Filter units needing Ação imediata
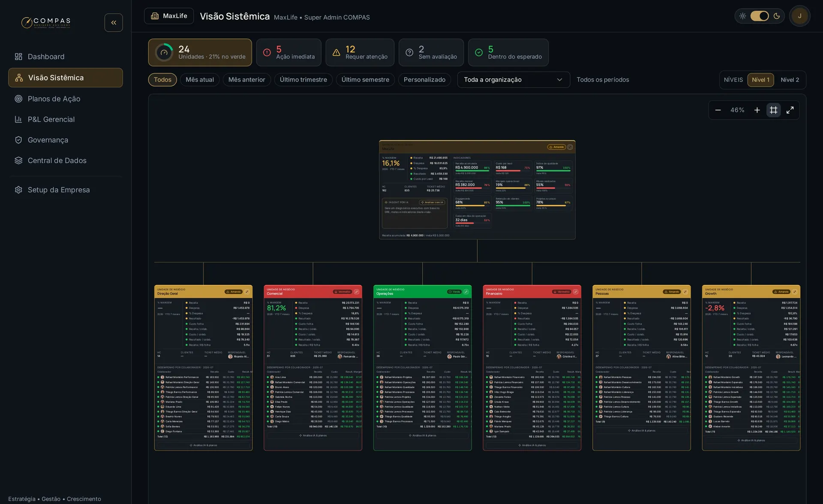This screenshot has height=504, width=823. tap(289, 52)
